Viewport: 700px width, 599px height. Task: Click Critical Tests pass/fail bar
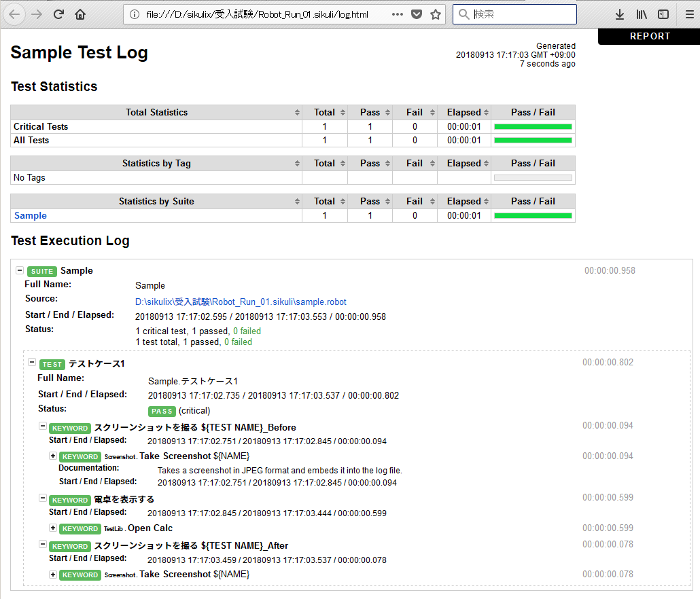(533, 127)
